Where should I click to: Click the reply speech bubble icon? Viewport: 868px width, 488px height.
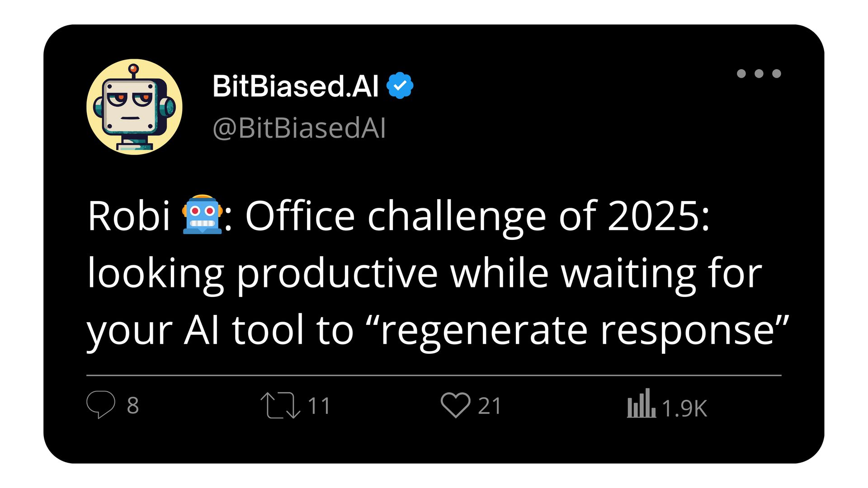[x=101, y=404]
